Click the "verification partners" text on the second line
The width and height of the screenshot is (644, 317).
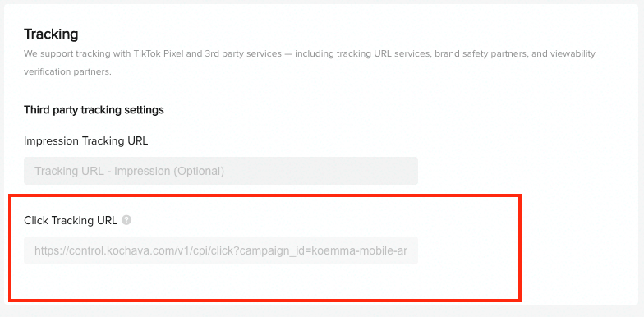click(66, 72)
